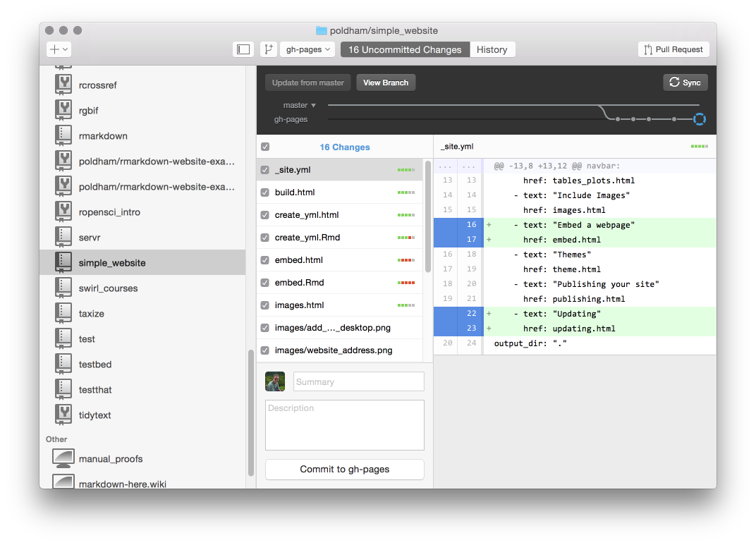Click the rmarkdown repository book icon
Image resolution: width=756 pixels, height=545 pixels.
[x=63, y=136]
